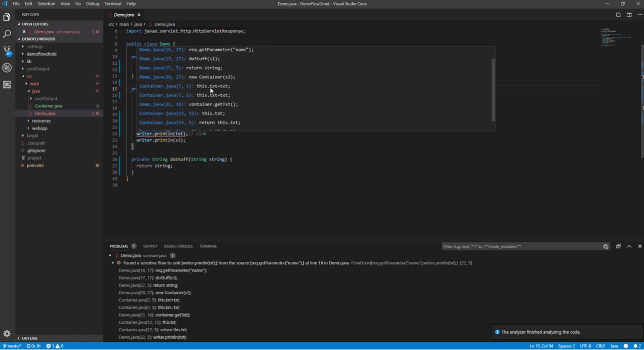
Task: Click the master branch status item
Action: click(12, 346)
